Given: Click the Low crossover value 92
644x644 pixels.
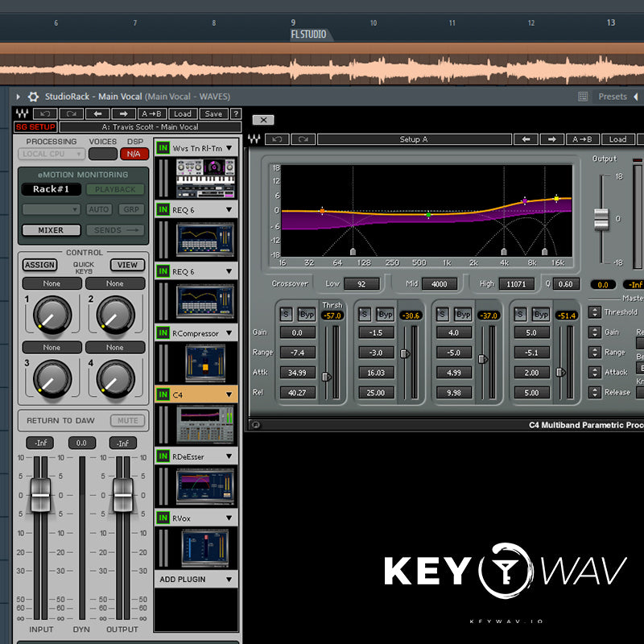Looking at the screenshot, I should (361, 284).
